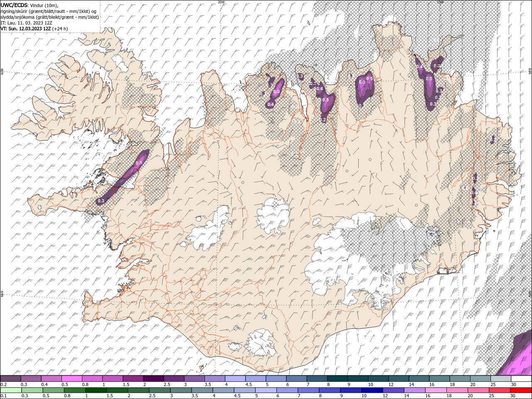Click the bright red swatch labeled 30, lower row
The image size is (532, 399).
[x=520, y=390]
